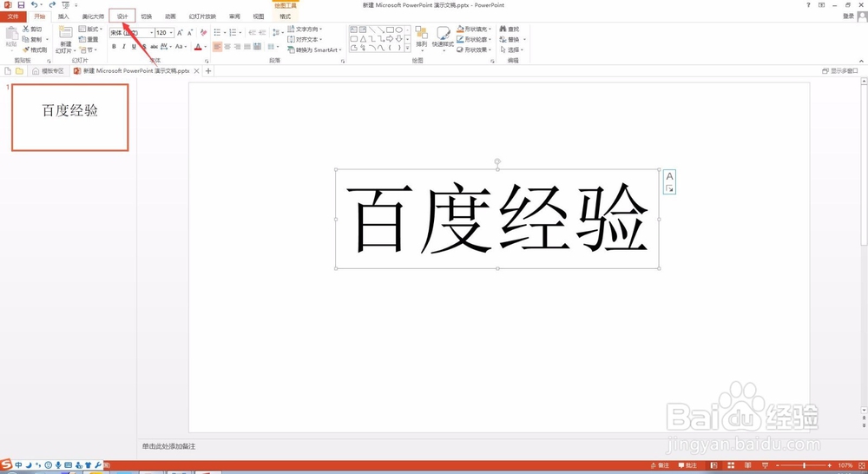868x474 pixels.
Task: Add a new slide with 新建幻灯片
Action: click(x=65, y=40)
